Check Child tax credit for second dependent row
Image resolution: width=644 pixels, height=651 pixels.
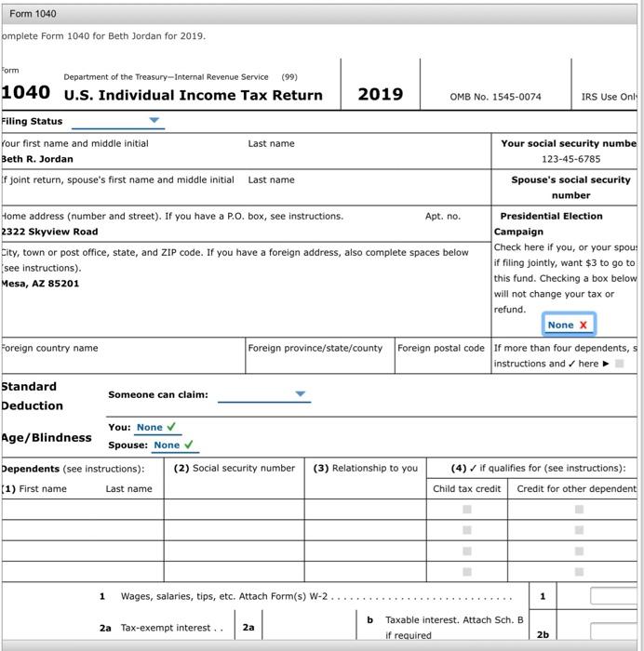click(x=467, y=530)
